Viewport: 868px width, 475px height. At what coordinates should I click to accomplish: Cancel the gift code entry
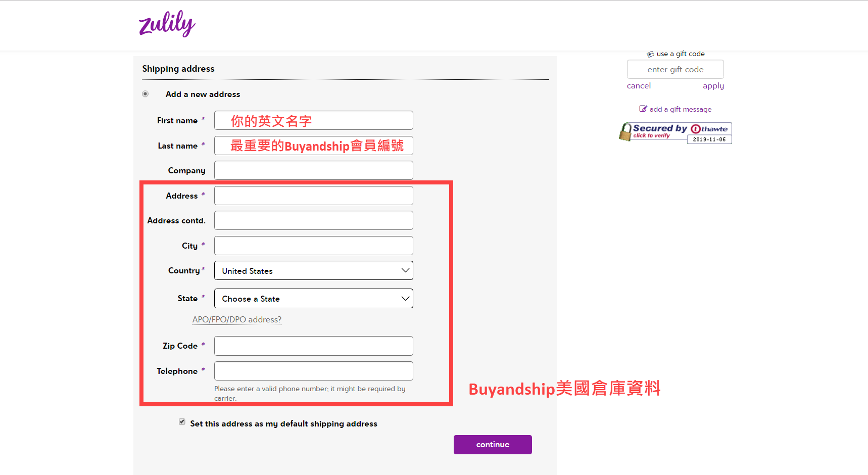(639, 86)
